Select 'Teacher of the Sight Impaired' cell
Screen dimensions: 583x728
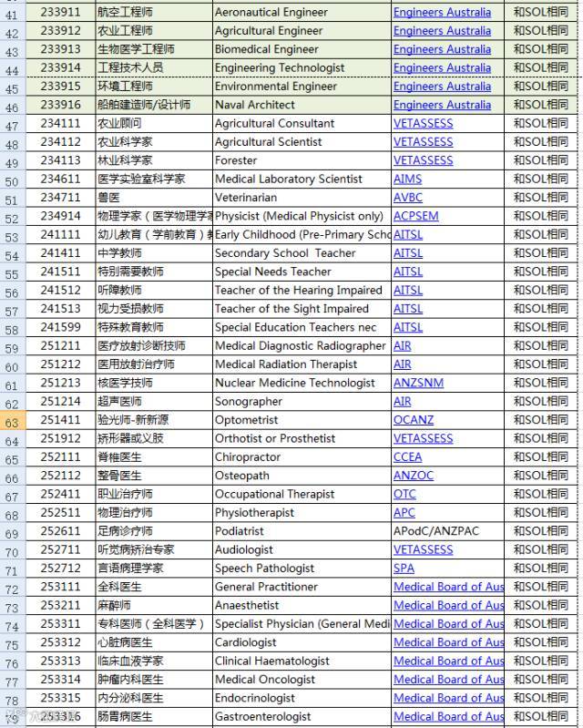click(302, 309)
